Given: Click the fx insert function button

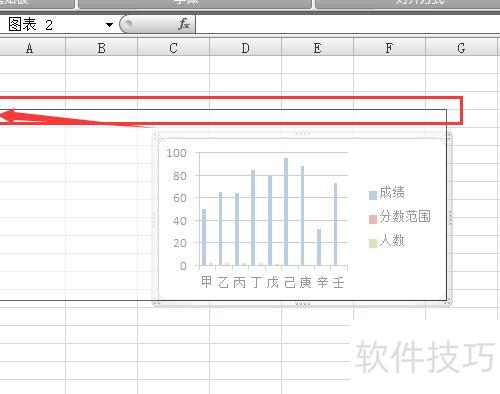Looking at the screenshot, I should [x=184, y=24].
